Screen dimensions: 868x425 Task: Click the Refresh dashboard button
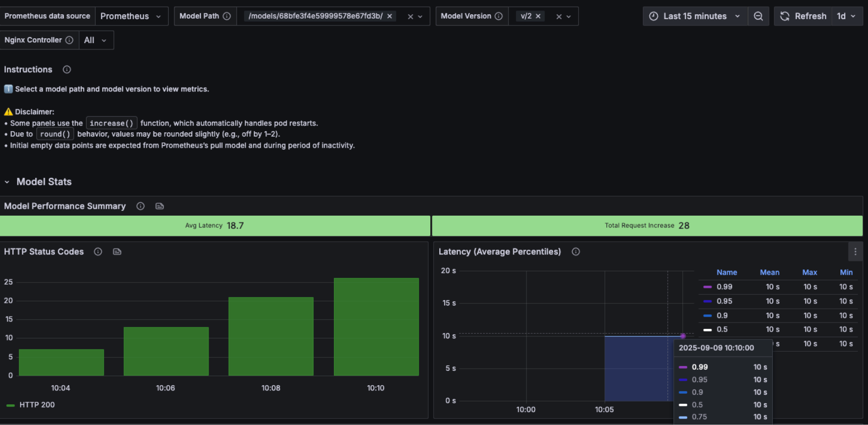point(803,16)
